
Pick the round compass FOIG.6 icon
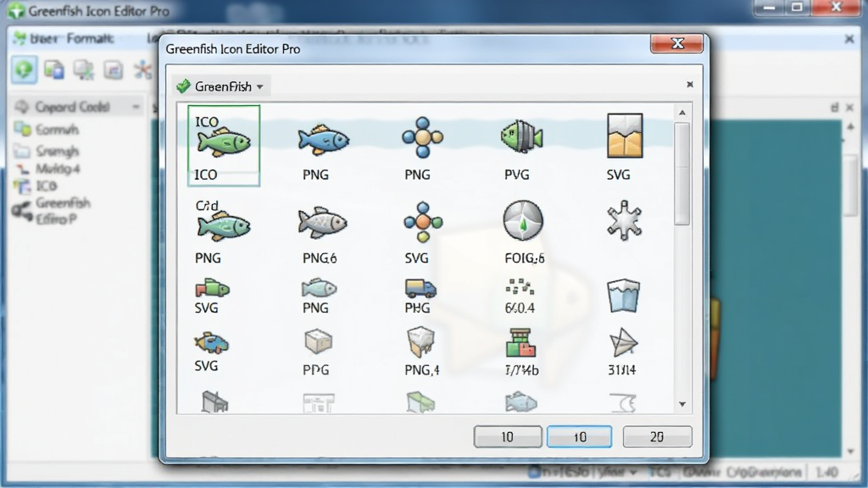point(523,221)
